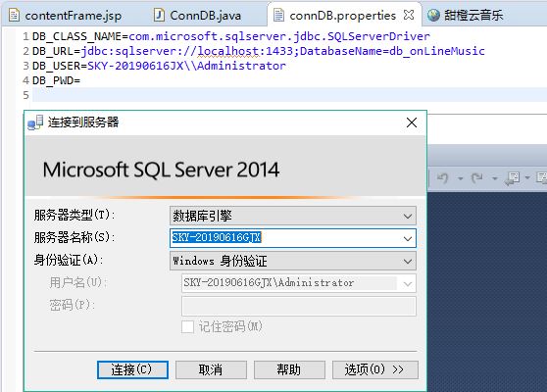The image size is (547, 392).
Task: Click the connDB.properties file icon
Action: (278, 15)
